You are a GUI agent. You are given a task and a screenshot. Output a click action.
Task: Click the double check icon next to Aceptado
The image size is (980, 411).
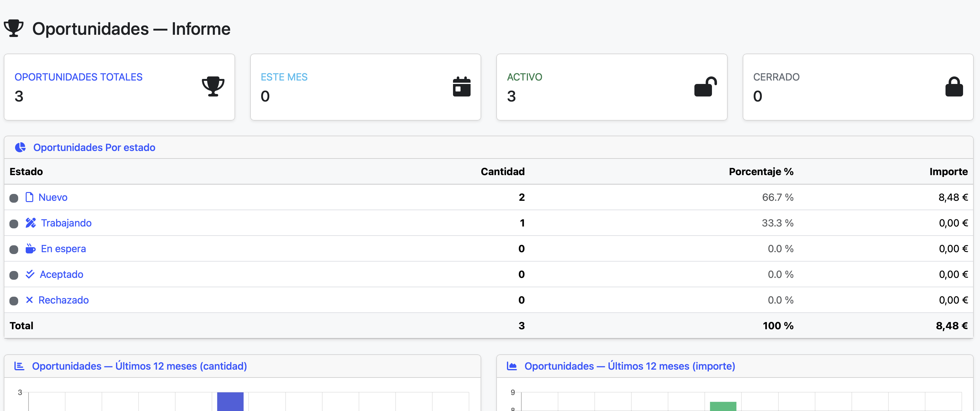tap(30, 274)
